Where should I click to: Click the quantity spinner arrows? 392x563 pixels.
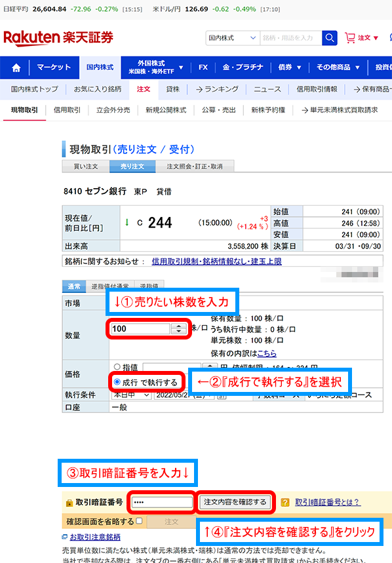[x=178, y=328]
